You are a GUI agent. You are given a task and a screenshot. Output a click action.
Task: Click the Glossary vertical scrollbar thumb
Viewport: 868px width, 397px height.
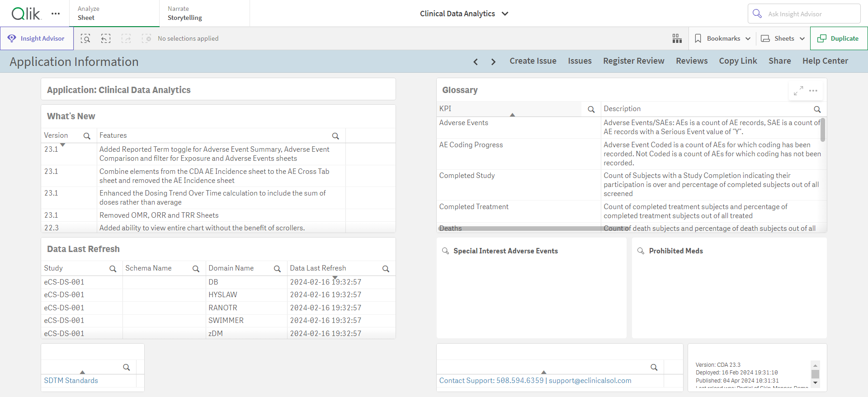tap(823, 130)
